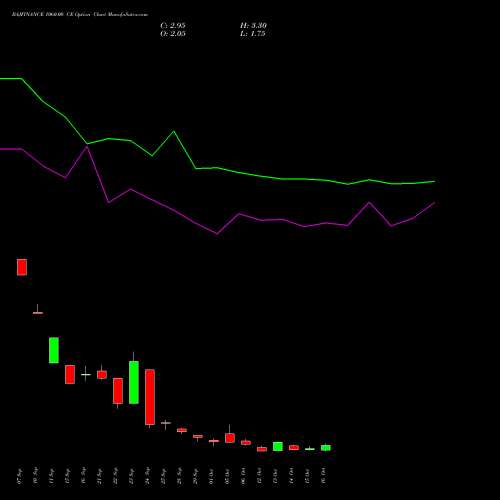Image resolution: width=500 pixels, height=500 pixels.
Task: Click the red candle above 07 Sep
Action: point(22,267)
